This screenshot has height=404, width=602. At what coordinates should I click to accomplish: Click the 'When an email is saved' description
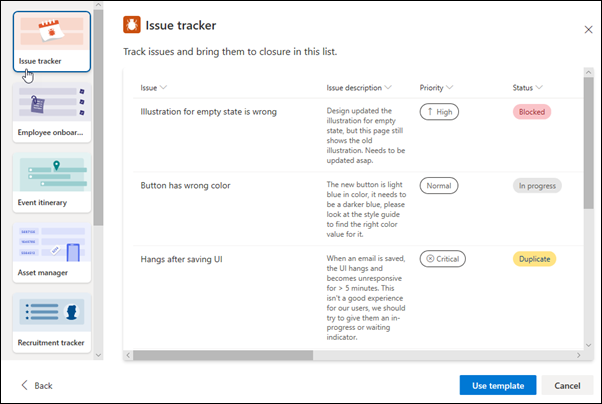click(x=366, y=298)
